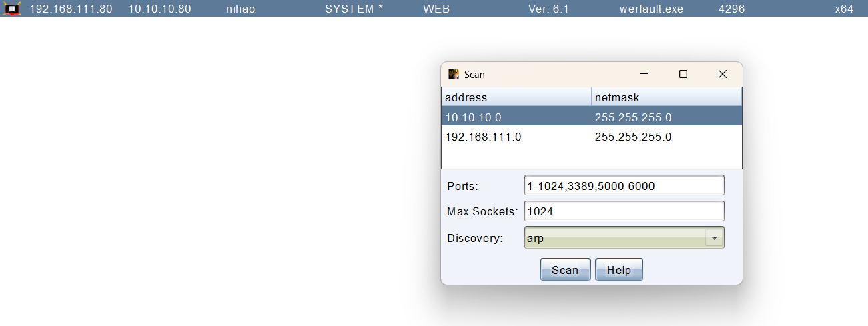
Task: Click the arp discovery combo box
Action: tap(614, 238)
